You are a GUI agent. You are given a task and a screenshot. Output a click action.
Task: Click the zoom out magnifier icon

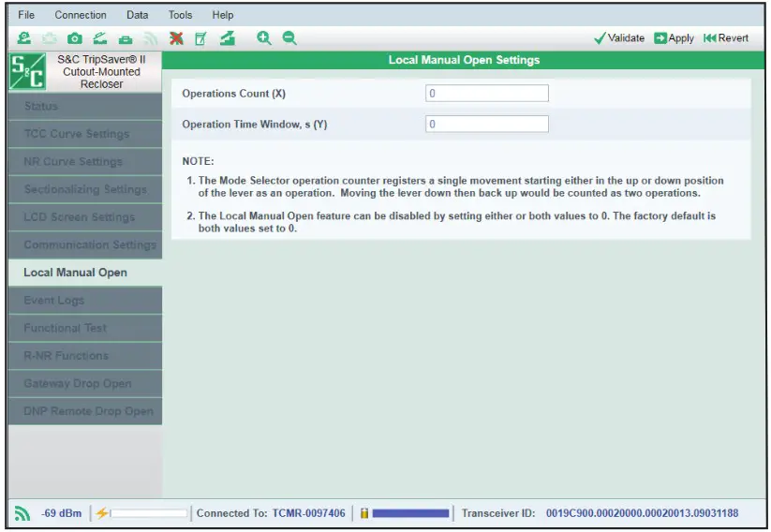[x=289, y=37]
